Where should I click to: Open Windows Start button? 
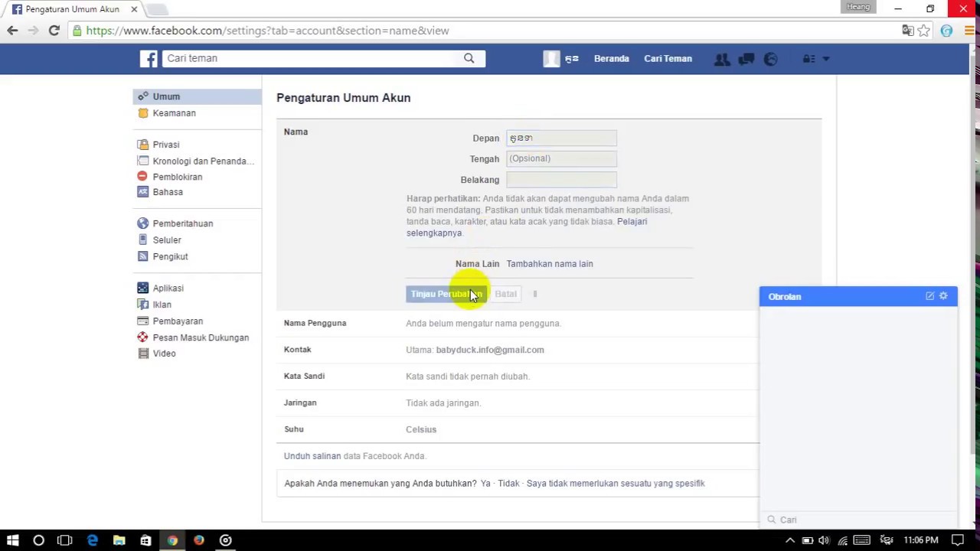pos(12,540)
